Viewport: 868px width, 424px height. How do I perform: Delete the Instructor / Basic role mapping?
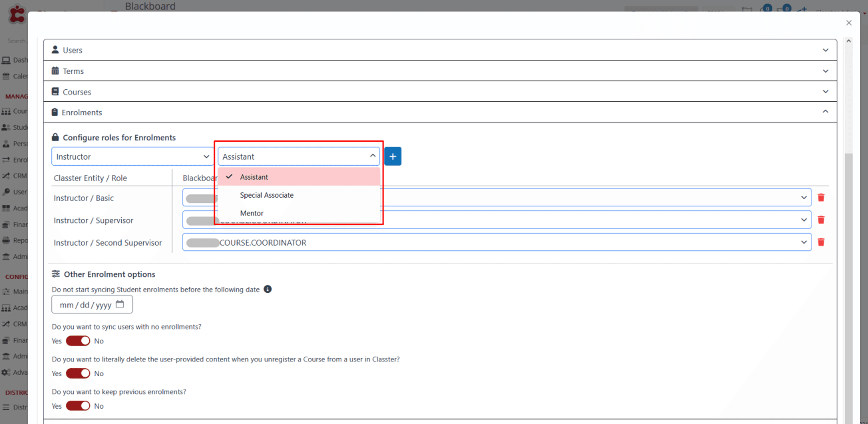pos(821,197)
